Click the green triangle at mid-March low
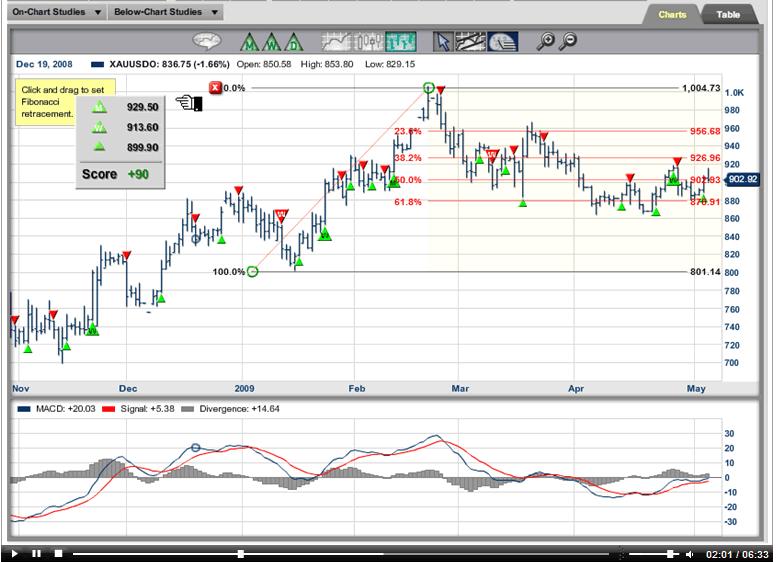 [522, 203]
